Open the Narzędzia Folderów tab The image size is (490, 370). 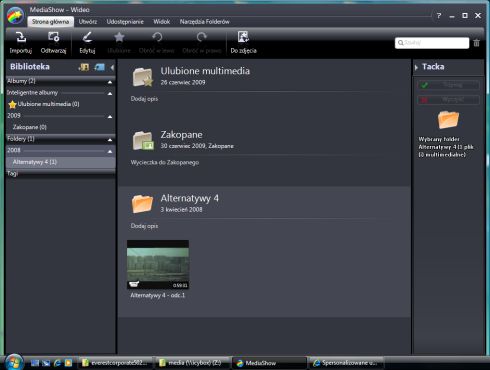point(204,22)
